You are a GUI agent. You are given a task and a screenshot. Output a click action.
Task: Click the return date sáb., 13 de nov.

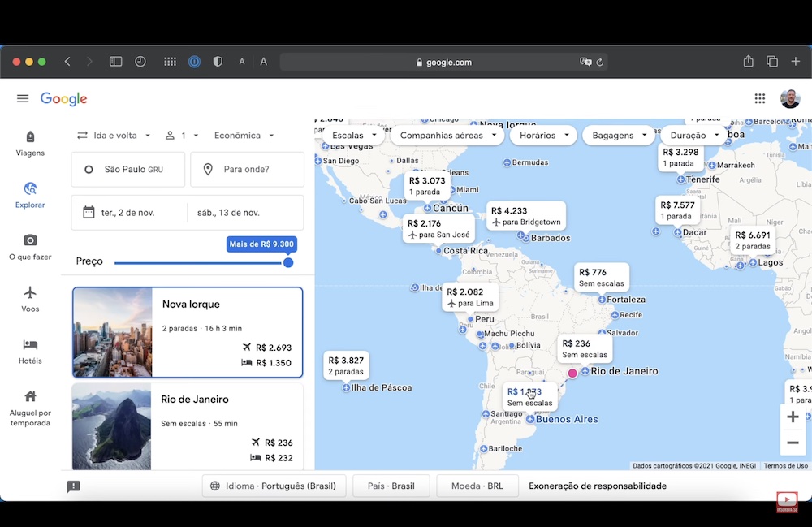click(228, 213)
